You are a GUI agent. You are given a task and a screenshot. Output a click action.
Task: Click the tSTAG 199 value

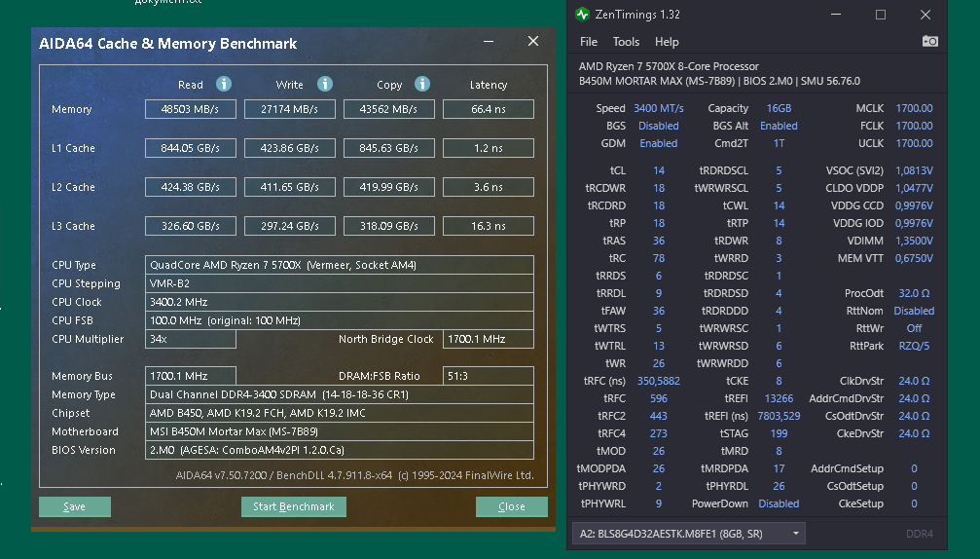pos(779,433)
